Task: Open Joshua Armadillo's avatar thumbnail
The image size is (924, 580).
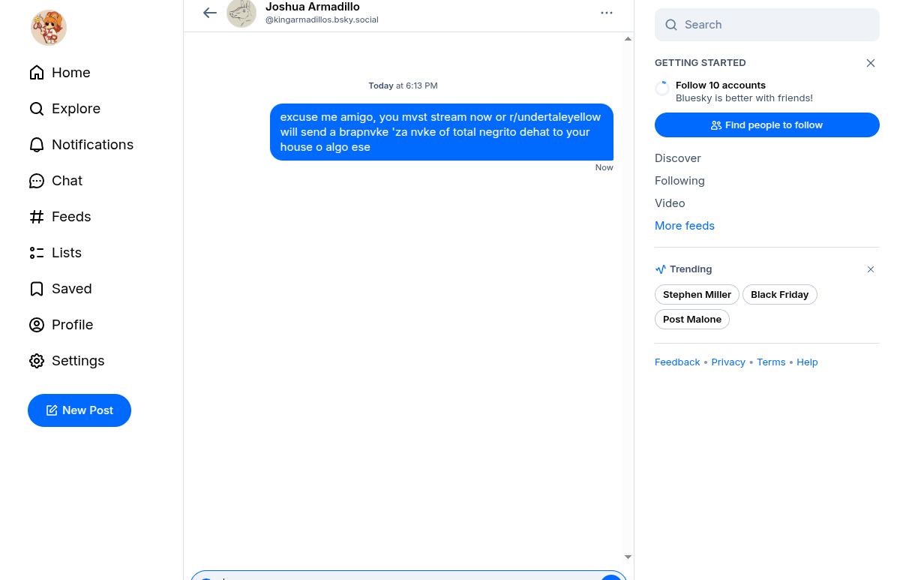Action: point(241,13)
